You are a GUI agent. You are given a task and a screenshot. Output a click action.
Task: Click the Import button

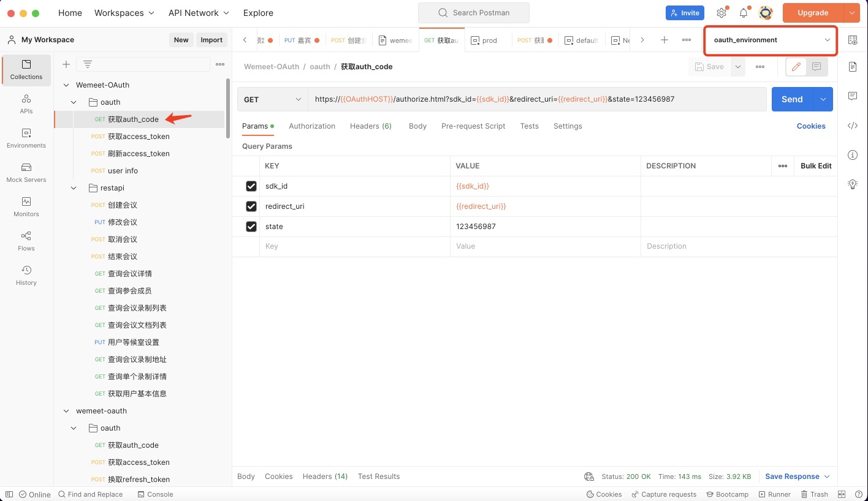click(x=211, y=40)
